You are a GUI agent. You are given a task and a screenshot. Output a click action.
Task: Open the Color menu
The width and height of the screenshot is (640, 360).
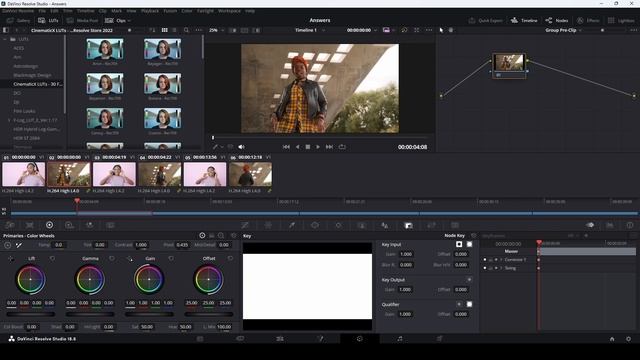click(x=187, y=11)
